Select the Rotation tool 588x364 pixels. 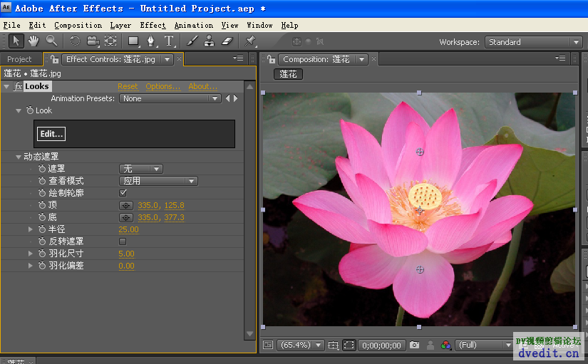tap(75, 41)
